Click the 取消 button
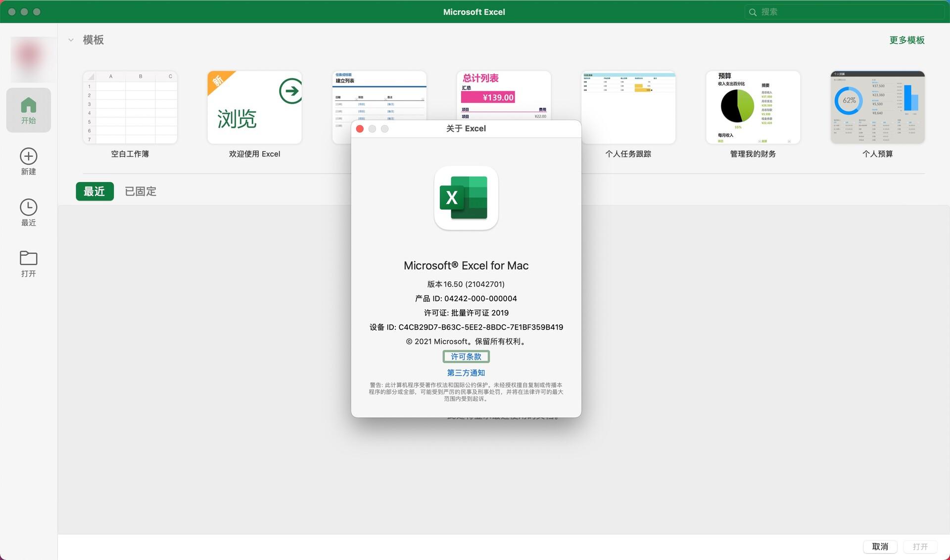950x560 pixels. (x=880, y=547)
